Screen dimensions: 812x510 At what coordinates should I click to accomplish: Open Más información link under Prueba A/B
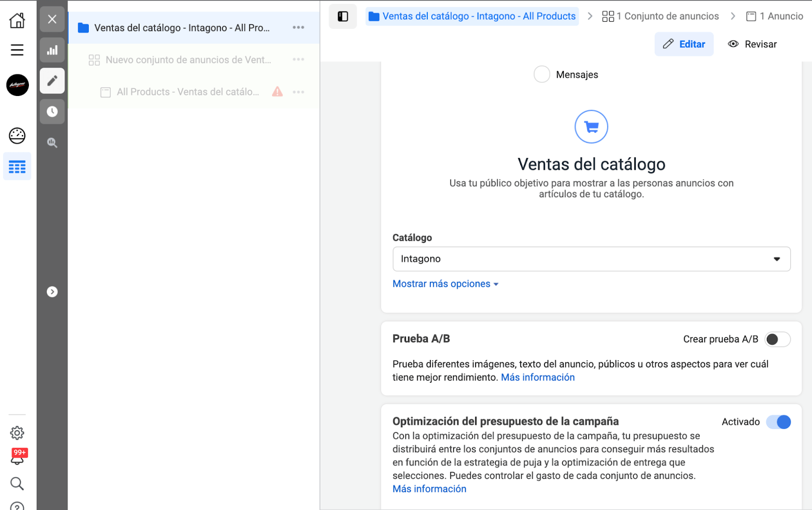(x=538, y=377)
